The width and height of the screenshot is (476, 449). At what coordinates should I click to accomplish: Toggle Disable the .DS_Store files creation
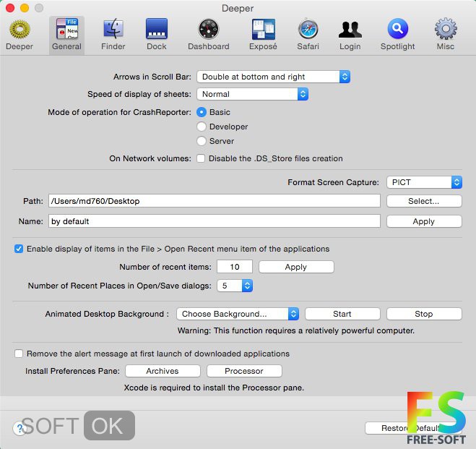201,158
